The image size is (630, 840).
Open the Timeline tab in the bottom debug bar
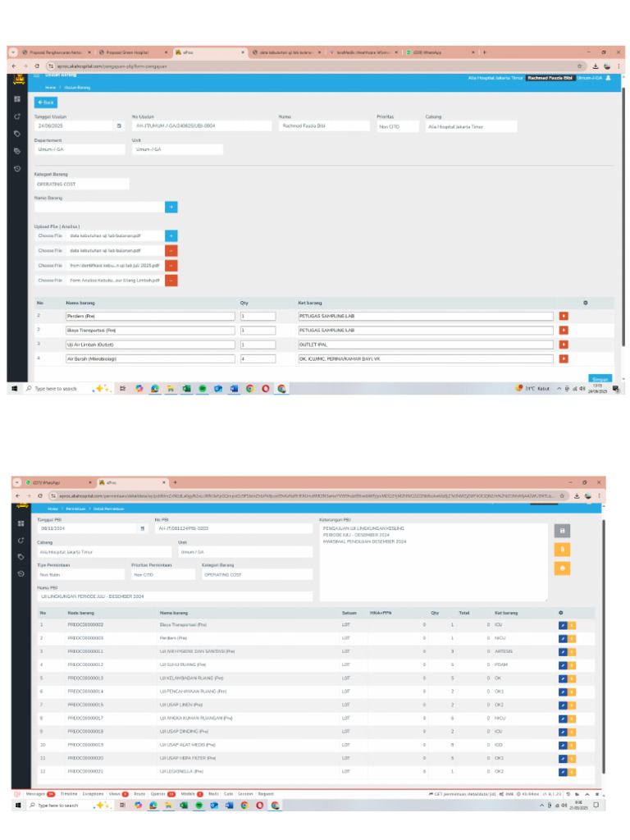point(69,794)
